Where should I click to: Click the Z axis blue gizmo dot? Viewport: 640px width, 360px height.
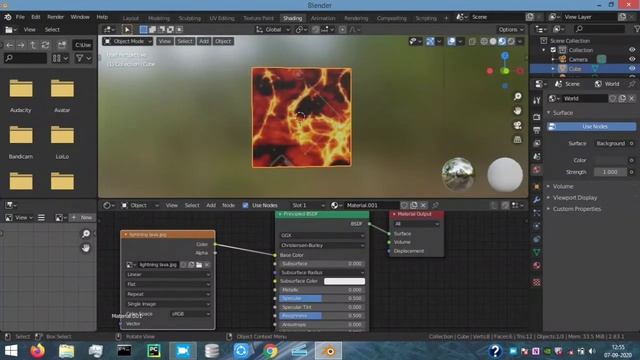coord(505,56)
